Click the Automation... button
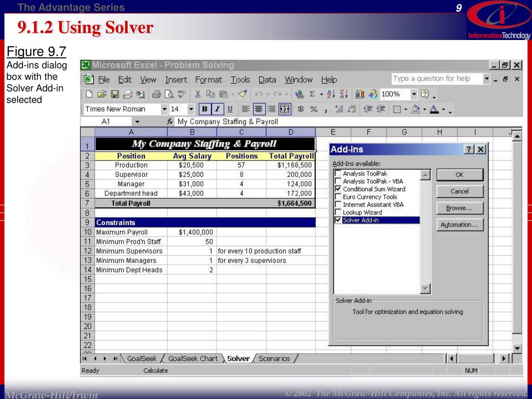The height and width of the screenshot is (399, 532). 460,224
